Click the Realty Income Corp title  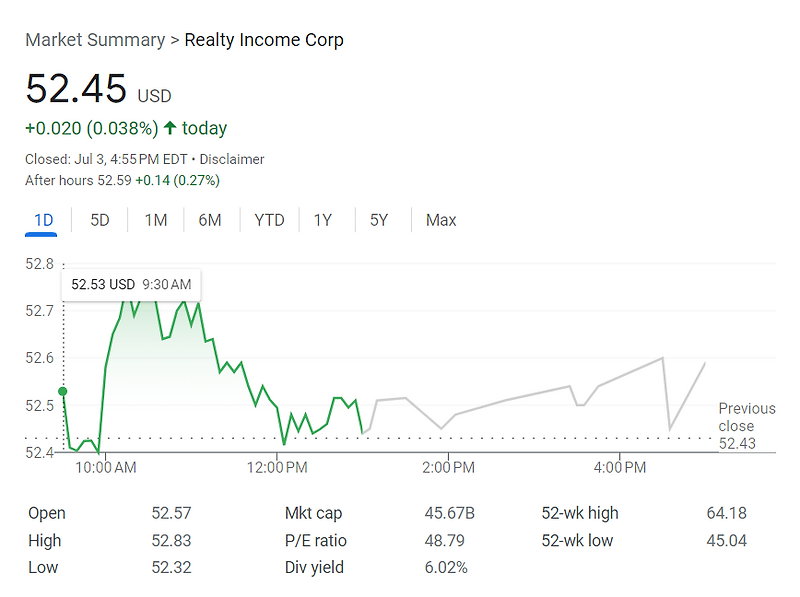coord(264,40)
